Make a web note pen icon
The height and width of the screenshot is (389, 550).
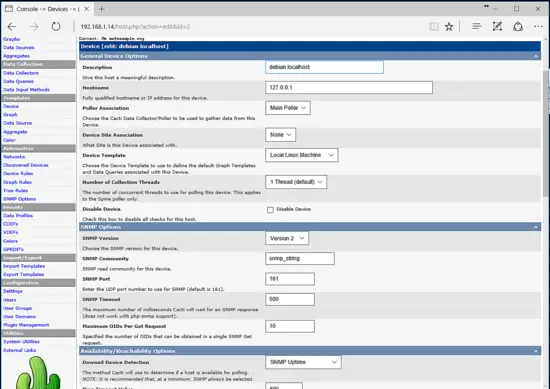coord(497,26)
